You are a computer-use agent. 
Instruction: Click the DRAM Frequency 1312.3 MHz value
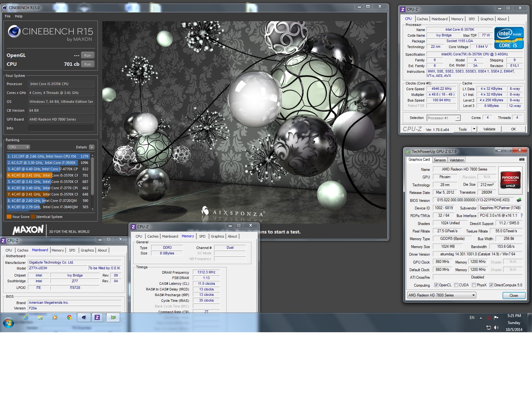pyautogui.click(x=206, y=272)
